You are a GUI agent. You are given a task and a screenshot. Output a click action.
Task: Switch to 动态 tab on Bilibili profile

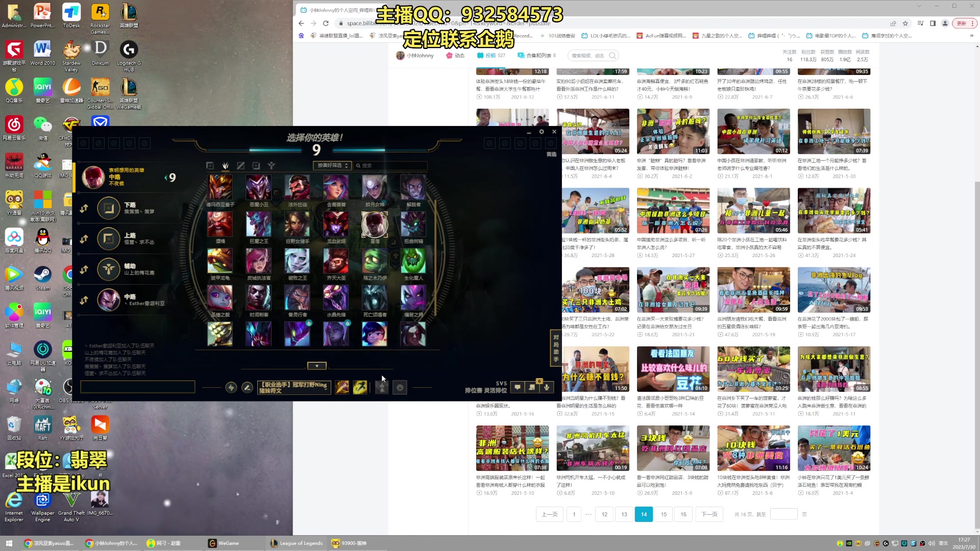point(455,56)
